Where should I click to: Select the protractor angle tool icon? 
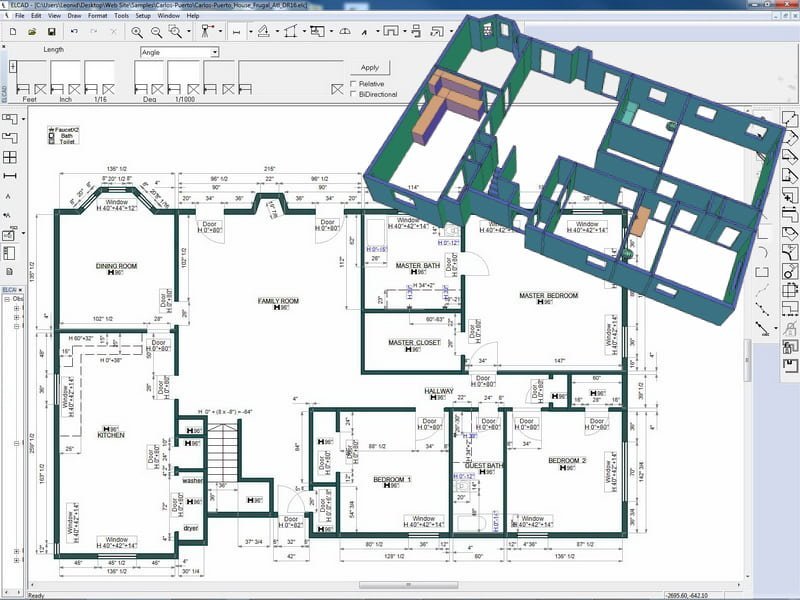345,32
